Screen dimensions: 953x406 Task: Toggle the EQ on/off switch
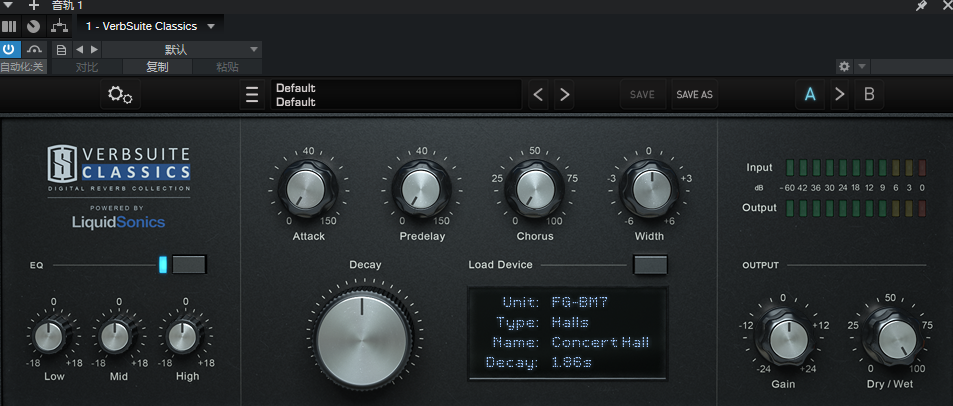(188, 264)
